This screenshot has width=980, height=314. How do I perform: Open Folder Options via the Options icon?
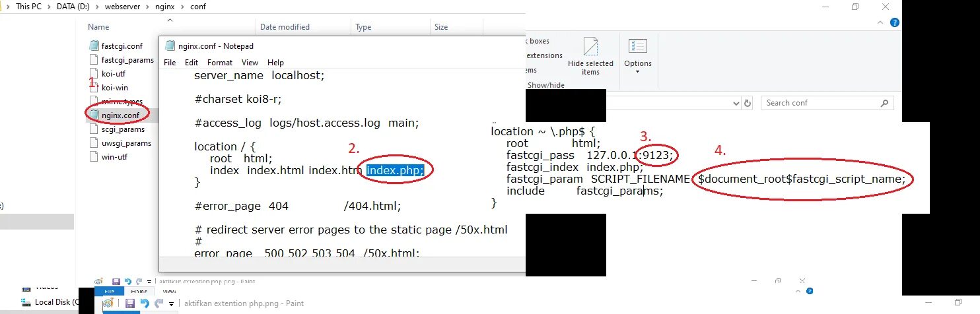[638, 47]
